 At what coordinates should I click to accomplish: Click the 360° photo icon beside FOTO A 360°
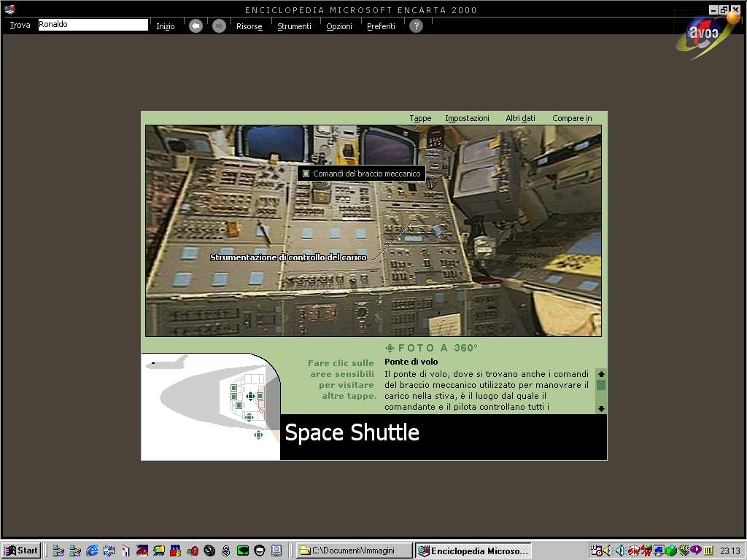(x=390, y=348)
